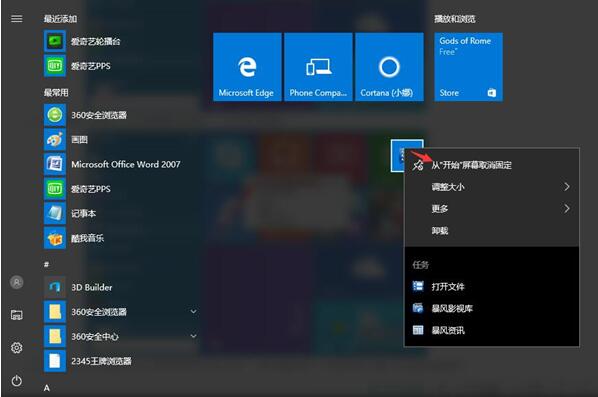The image size is (598, 397).
Task: Click the 360安全中心 folder icon
Action: click(55, 336)
